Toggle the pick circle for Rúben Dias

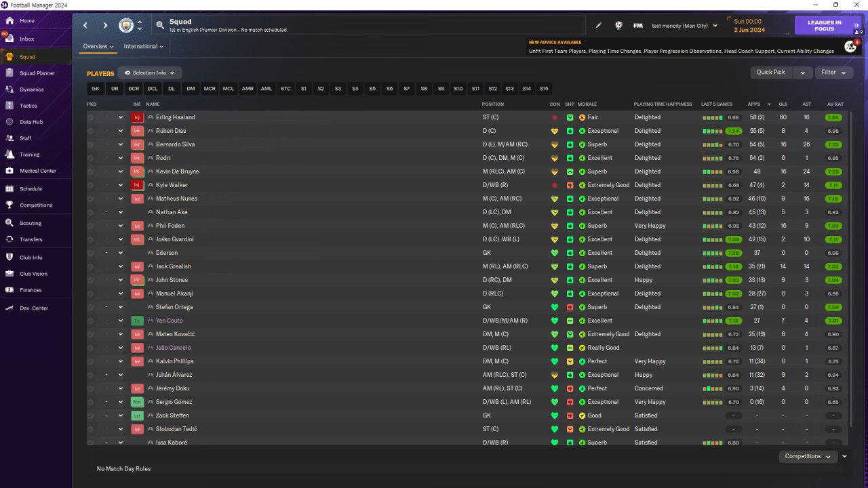(90, 131)
